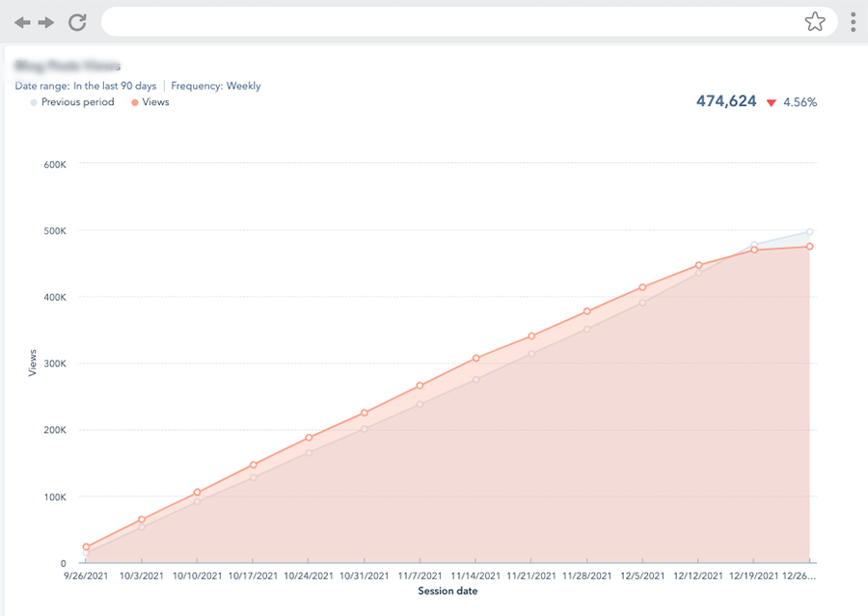Open the browser three-dot menu
868x616 pixels.
(x=854, y=22)
